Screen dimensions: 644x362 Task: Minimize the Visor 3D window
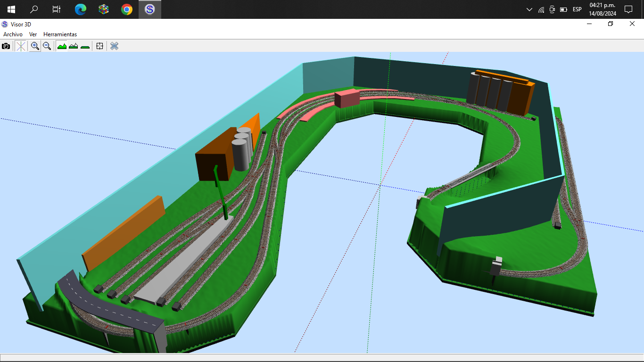point(589,24)
